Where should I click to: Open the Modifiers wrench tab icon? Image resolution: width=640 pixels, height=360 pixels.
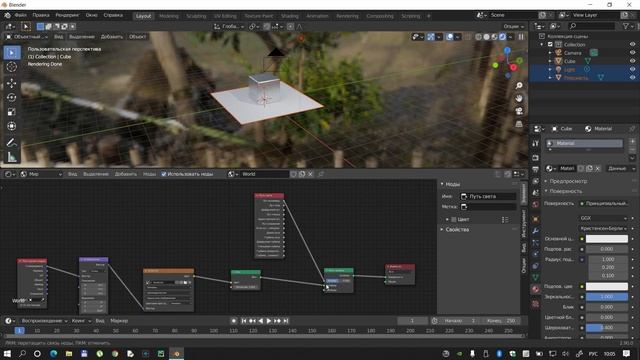click(536, 231)
